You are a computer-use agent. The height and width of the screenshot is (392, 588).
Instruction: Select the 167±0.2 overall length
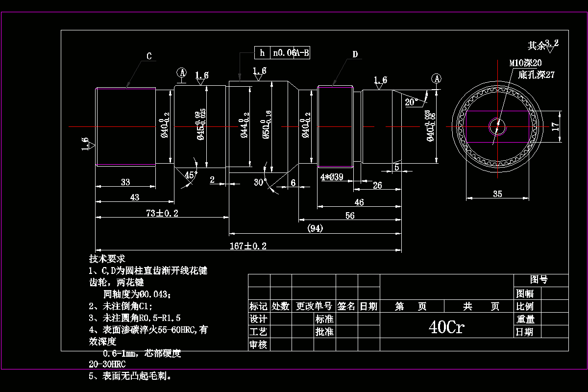tap(248, 246)
